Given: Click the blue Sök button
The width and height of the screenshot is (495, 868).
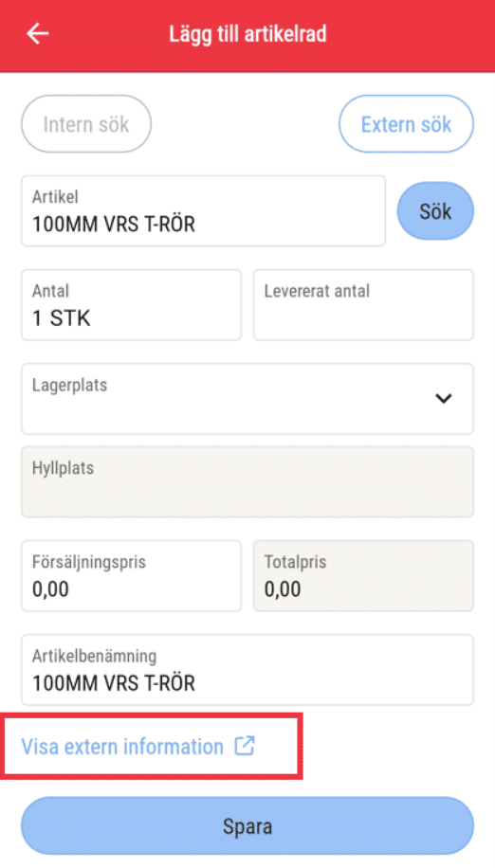Looking at the screenshot, I should tap(435, 211).
